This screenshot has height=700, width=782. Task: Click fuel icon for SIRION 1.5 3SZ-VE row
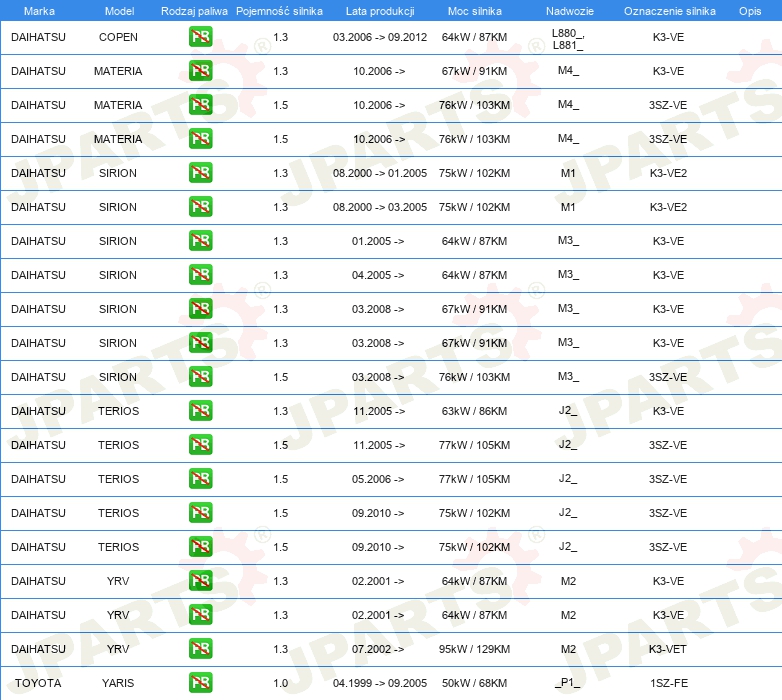point(200,376)
